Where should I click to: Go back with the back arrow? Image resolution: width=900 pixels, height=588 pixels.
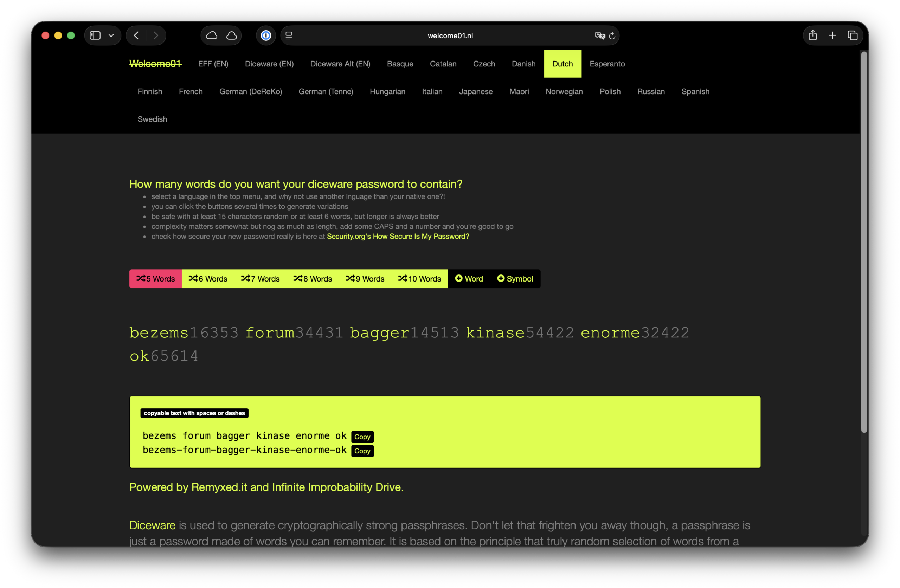point(136,35)
